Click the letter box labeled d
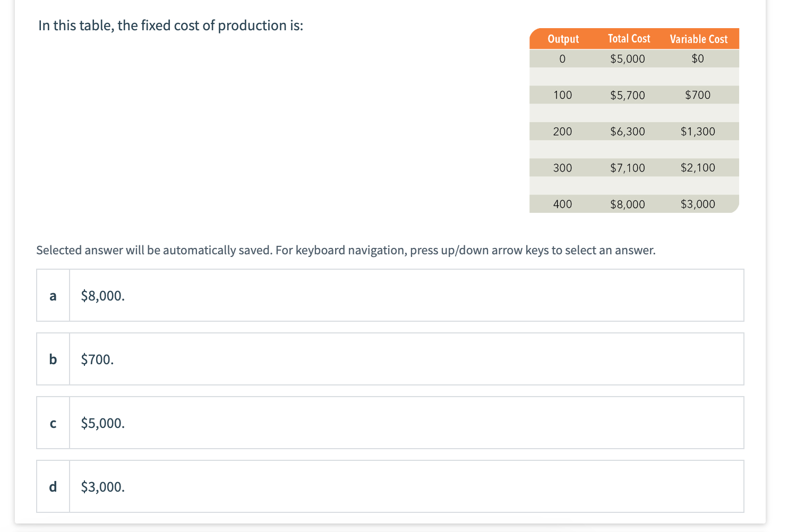This screenshot has width=805, height=532. click(x=53, y=487)
